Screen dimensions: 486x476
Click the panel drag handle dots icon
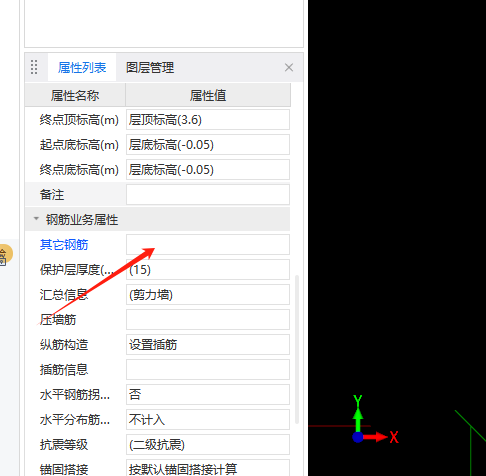[34, 67]
